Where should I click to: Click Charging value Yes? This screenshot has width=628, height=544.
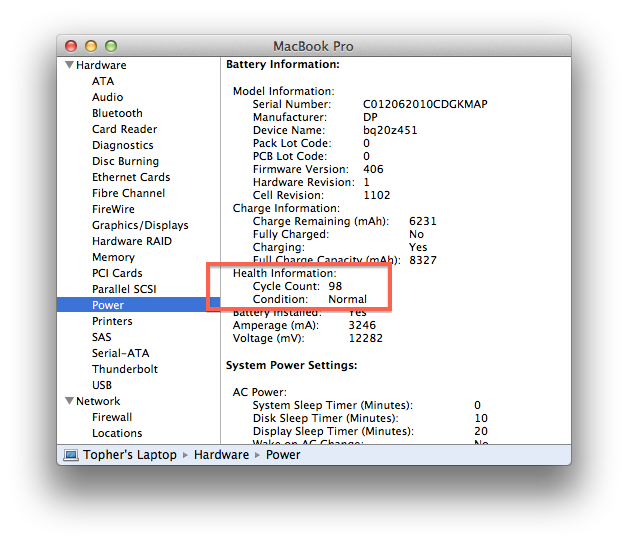(418, 247)
